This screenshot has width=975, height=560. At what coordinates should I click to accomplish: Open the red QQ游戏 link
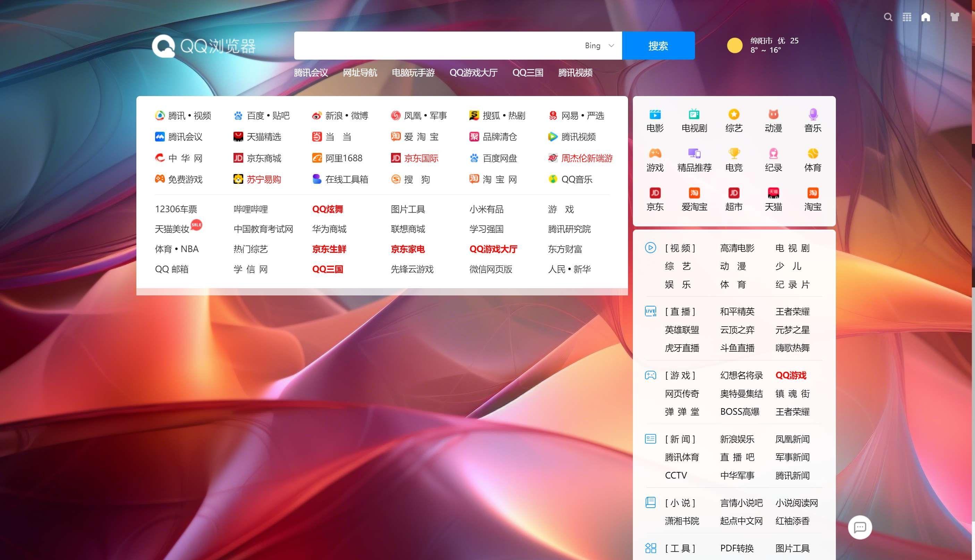791,376
